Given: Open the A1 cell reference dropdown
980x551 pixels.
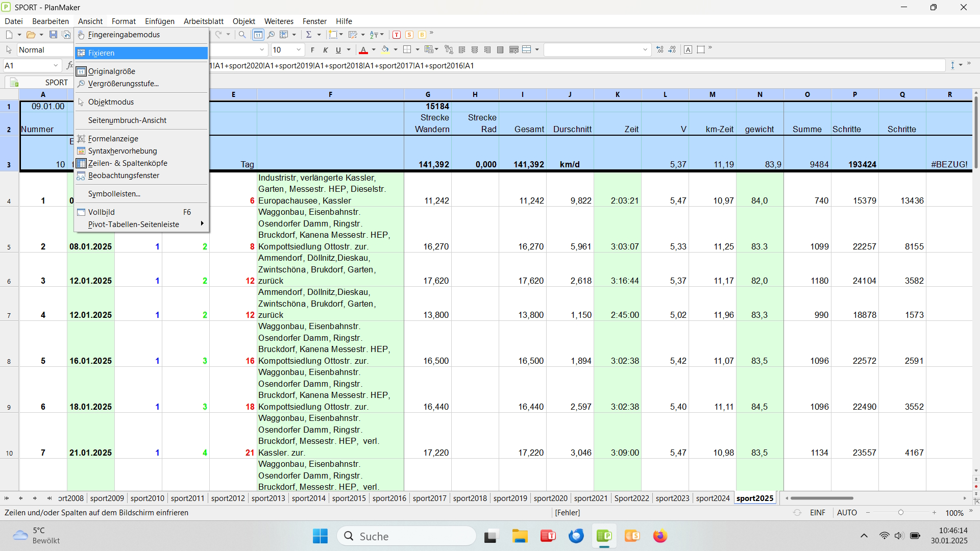Looking at the screenshot, I should point(56,65).
